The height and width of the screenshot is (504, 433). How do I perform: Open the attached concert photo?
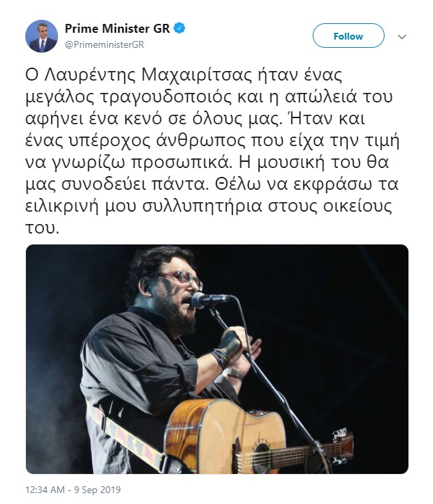pyautogui.click(x=217, y=359)
